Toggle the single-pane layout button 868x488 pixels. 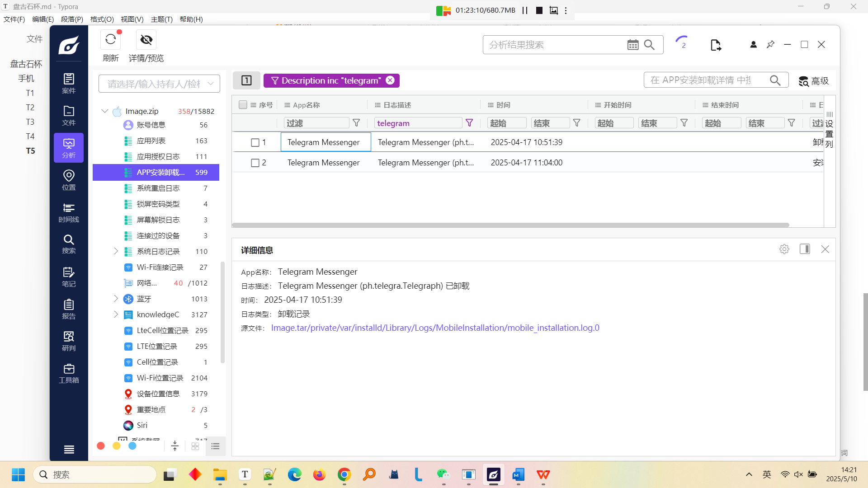(x=246, y=80)
